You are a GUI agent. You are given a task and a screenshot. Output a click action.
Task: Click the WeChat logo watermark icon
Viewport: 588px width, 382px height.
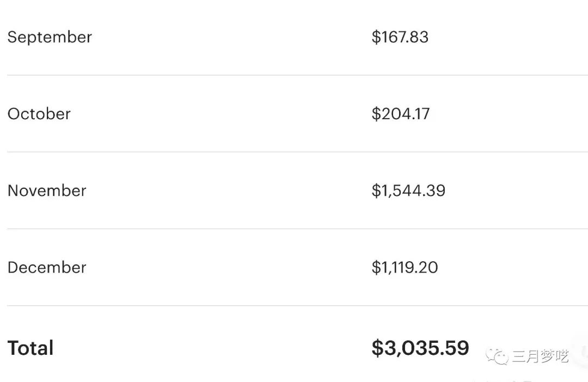point(497,357)
